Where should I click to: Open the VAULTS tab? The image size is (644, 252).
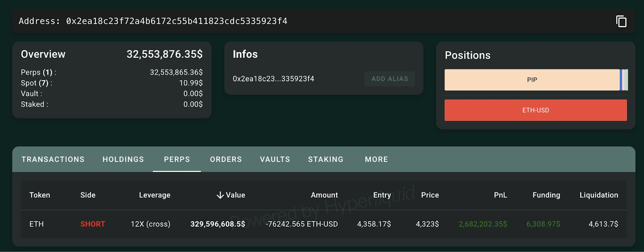275,160
